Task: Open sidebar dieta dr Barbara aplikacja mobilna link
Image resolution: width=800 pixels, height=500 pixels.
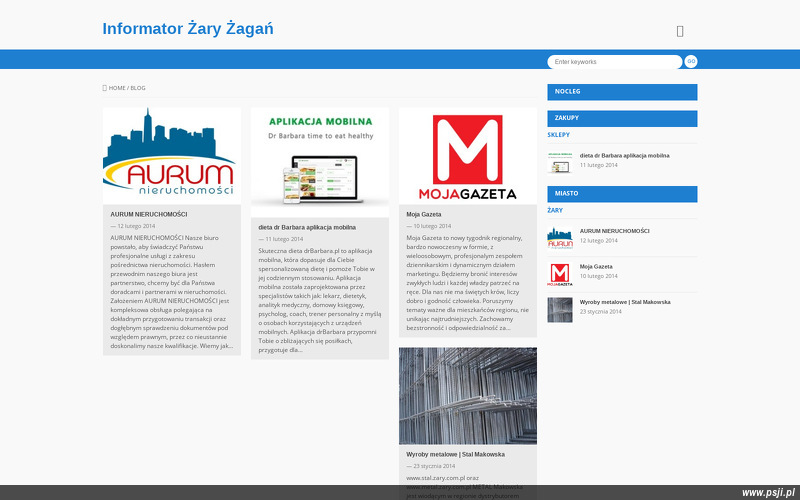Action: (x=624, y=156)
